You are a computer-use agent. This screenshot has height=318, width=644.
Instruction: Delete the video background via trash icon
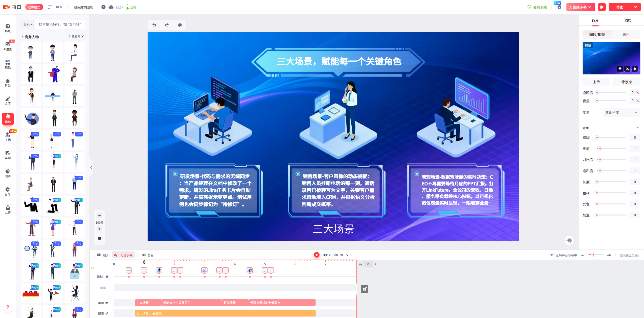635,69
